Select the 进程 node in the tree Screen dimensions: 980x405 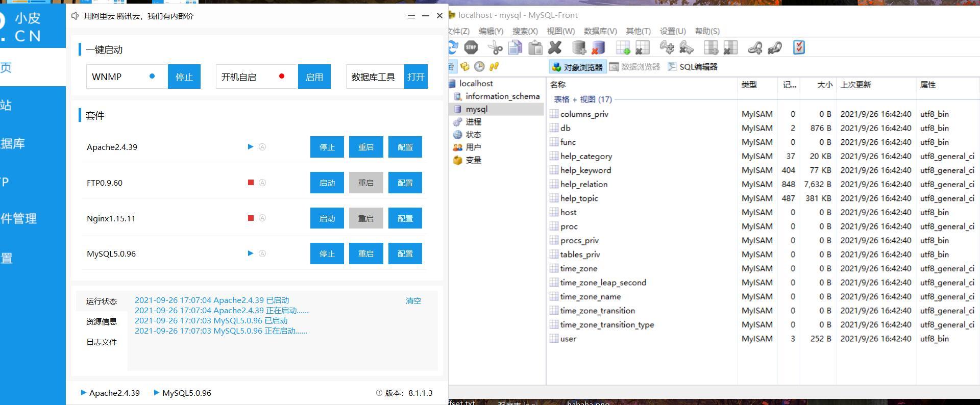[x=473, y=121]
